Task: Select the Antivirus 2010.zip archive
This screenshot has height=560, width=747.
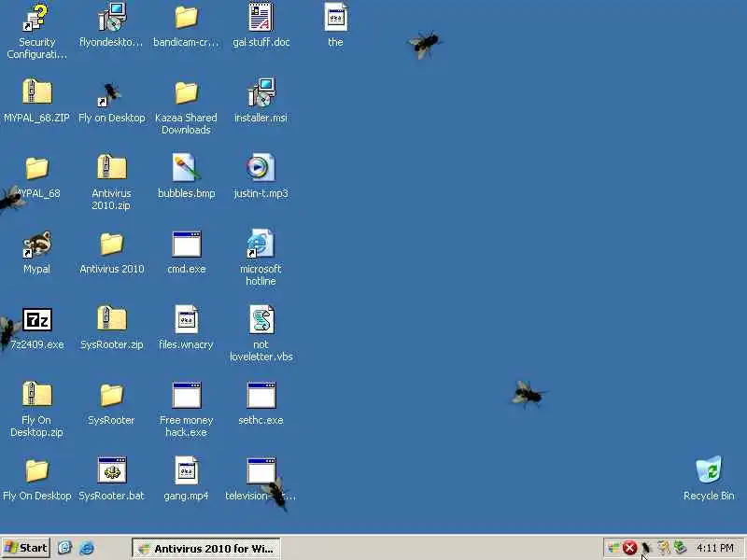Action: 111,167
